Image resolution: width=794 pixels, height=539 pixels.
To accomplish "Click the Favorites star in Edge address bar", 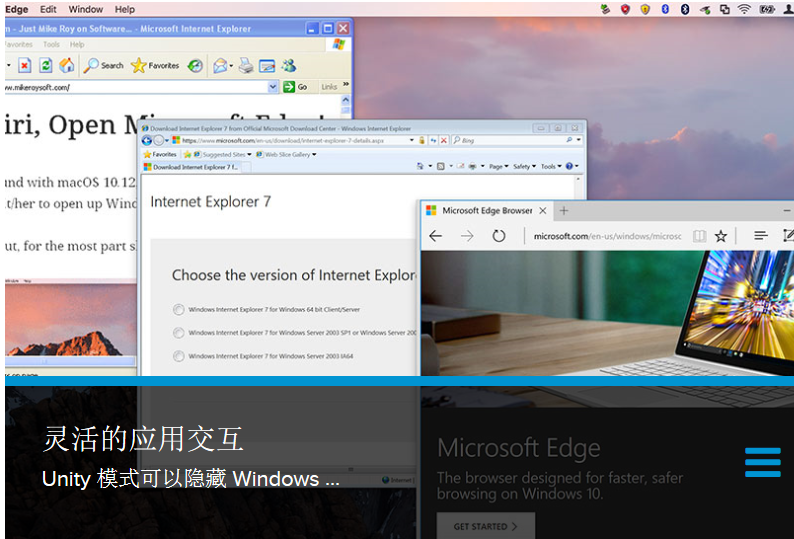I will point(721,236).
